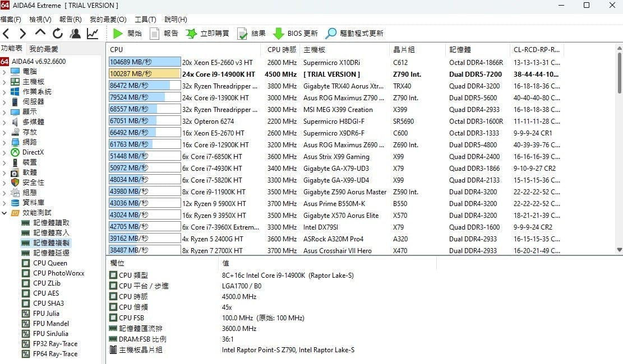Image resolution: width=623 pixels, height=364 pixels.
Task: Click the results list vertical scrollbar
Action: pos(619,151)
